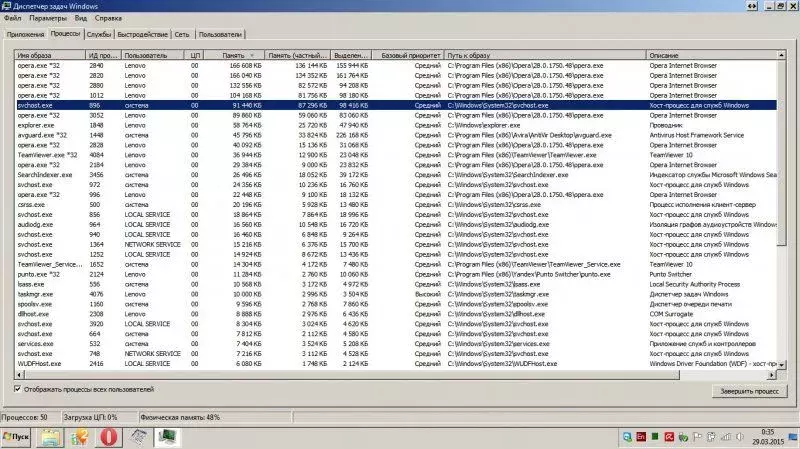The height and width of the screenshot is (449, 800).
Task: Switch to the Сеть tab
Action: click(x=182, y=34)
